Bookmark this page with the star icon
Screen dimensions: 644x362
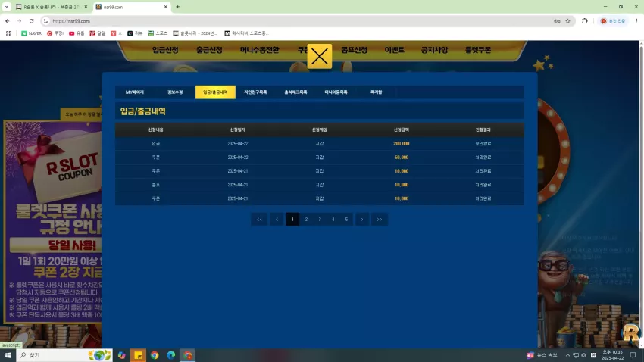567,21
